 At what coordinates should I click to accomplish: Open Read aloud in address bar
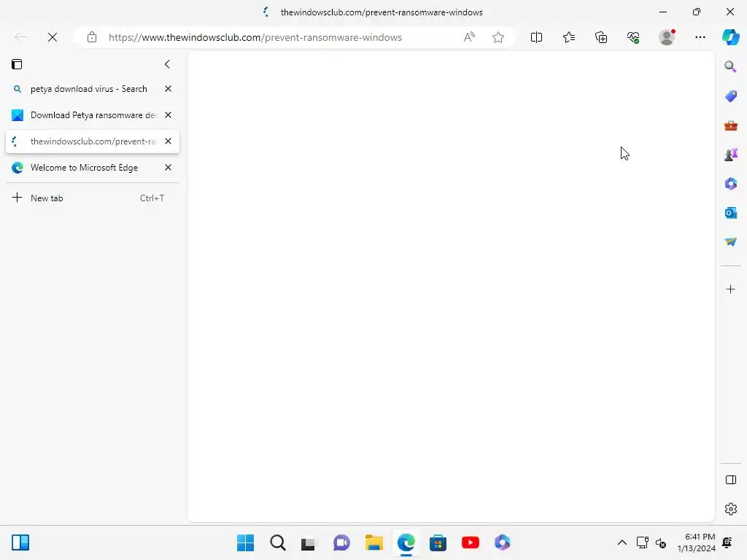tap(469, 37)
